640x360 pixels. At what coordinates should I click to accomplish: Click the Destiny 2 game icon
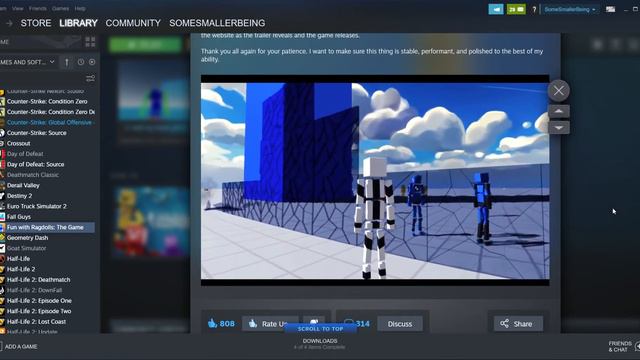tap(2, 196)
